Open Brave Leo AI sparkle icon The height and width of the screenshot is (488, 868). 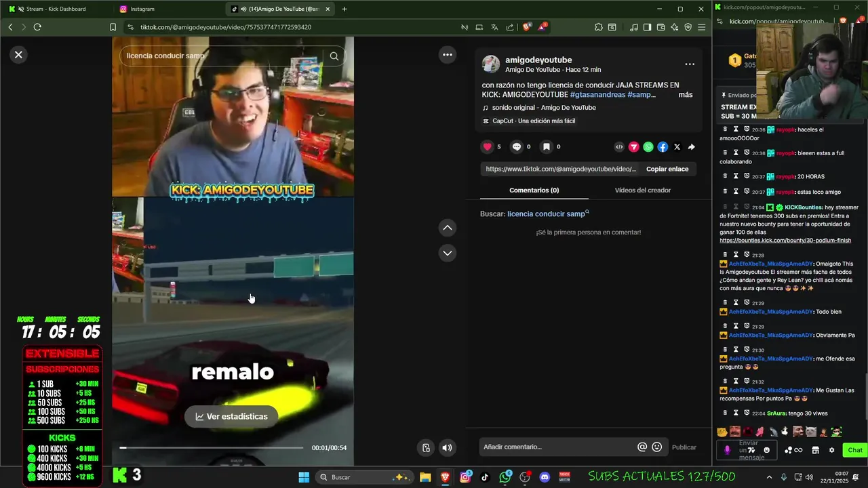[x=675, y=27]
